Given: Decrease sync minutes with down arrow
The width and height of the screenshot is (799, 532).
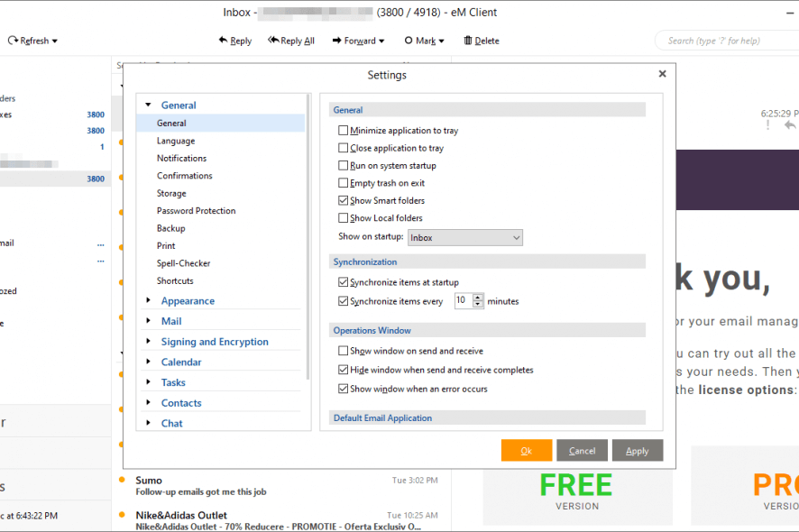Looking at the screenshot, I should click(x=478, y=304).
